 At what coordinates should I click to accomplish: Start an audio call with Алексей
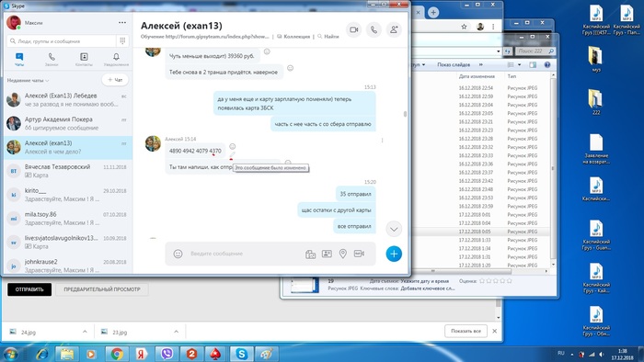click(x=374, y=29)
